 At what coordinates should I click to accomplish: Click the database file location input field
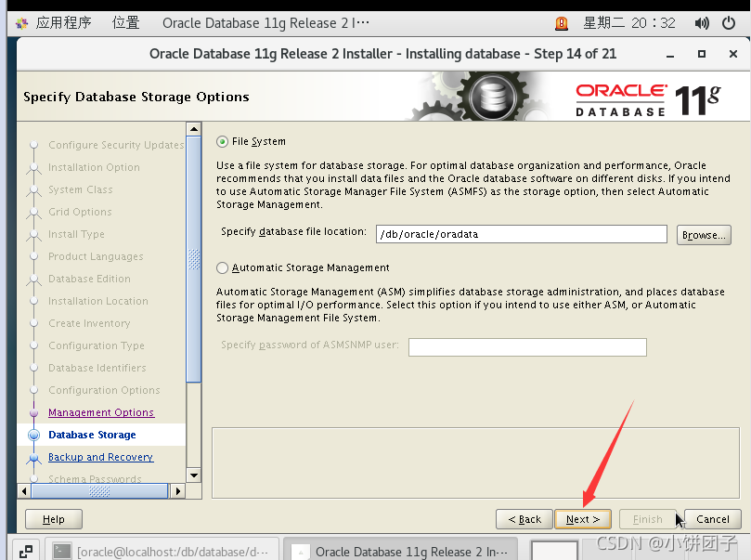[x=521, y=234]
